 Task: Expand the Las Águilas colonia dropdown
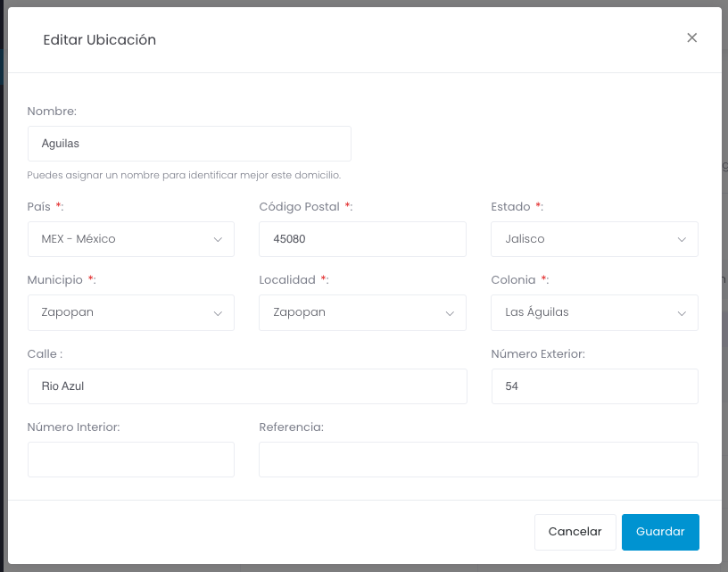(x=594, y=312)
